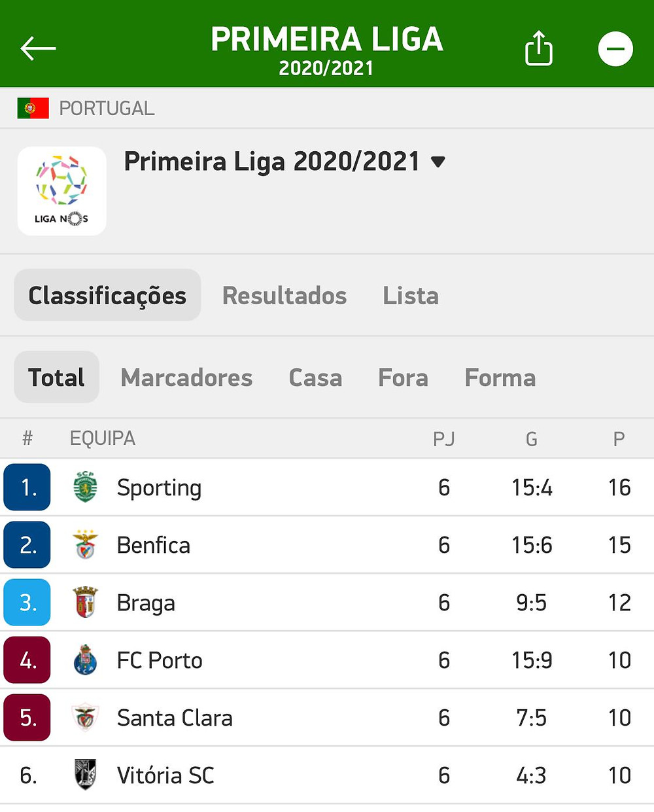654x812 pixels.
Task: Show the Fora standings table
Action: pos(403,378)
